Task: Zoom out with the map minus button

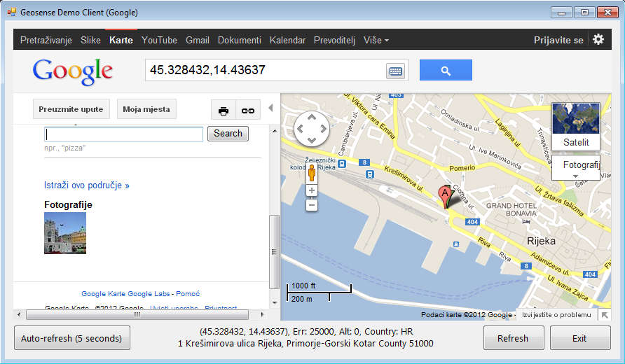Action: [312, 205]
